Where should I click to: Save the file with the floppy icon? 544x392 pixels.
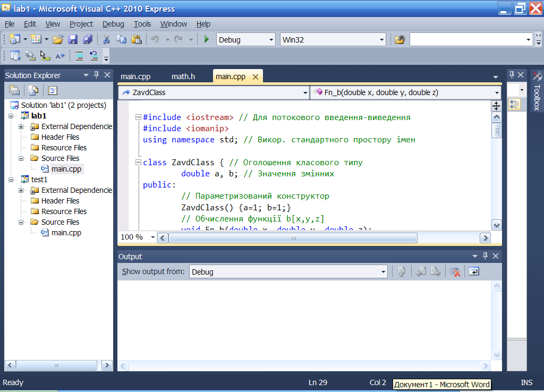point(73,39)
